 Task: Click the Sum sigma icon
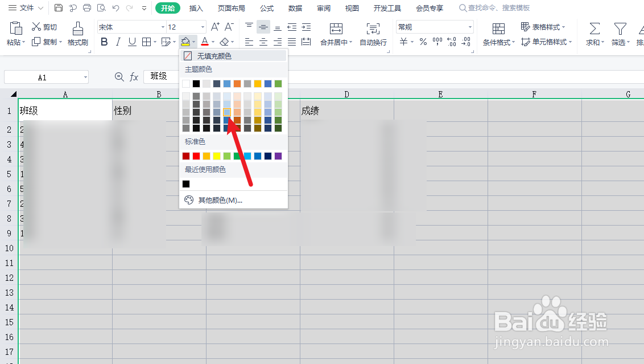coord(595,29)
